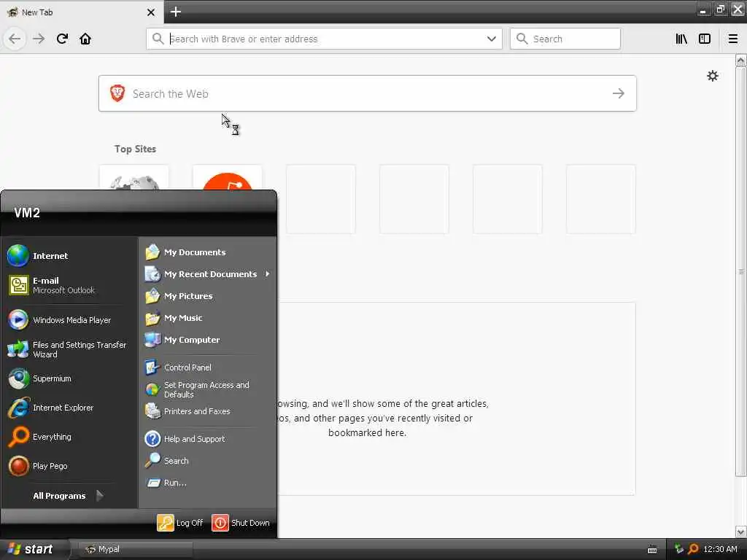The image size is (747, 560).
Task: Open My Documents folder
Action: pos(207,252)
